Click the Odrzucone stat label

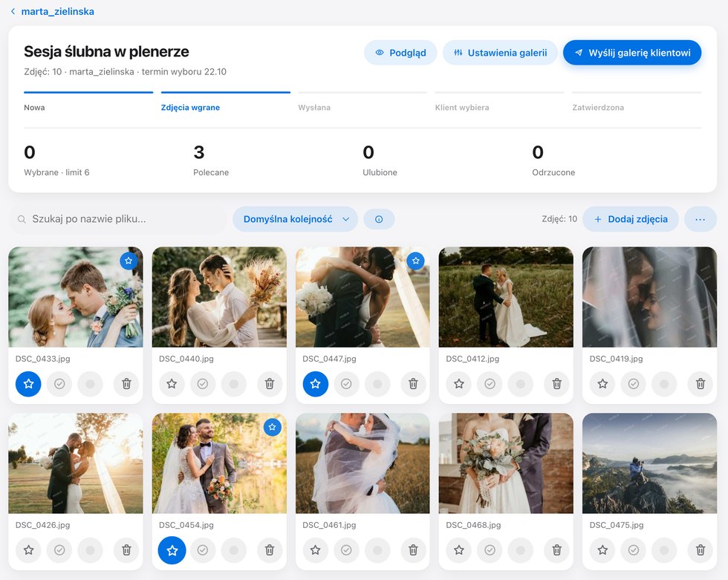(553, 172)
